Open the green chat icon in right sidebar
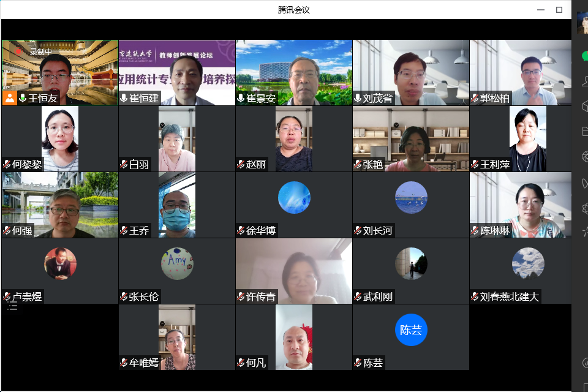Viewport: 588px width, 392px height. (x=584, y=56)
